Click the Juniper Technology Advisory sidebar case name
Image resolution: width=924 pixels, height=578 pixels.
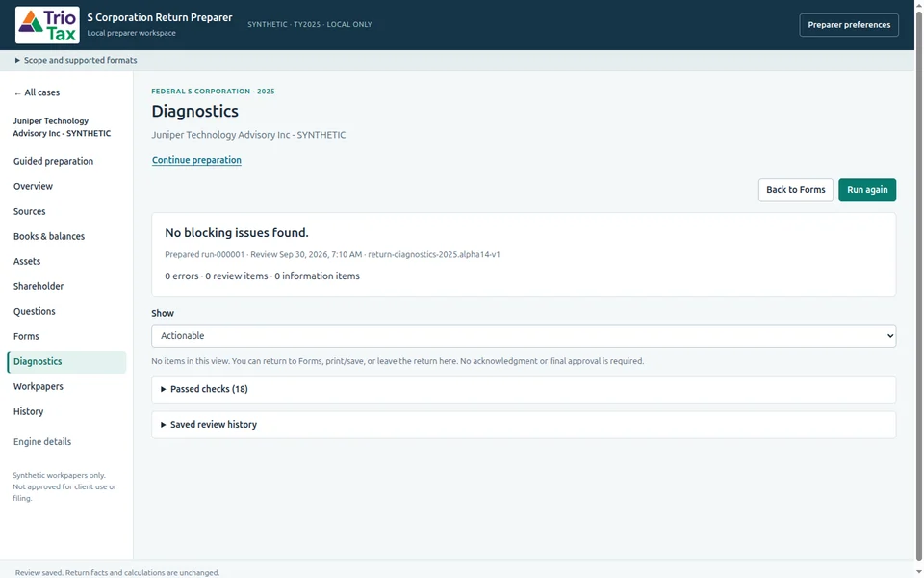(x=62, y=127)
